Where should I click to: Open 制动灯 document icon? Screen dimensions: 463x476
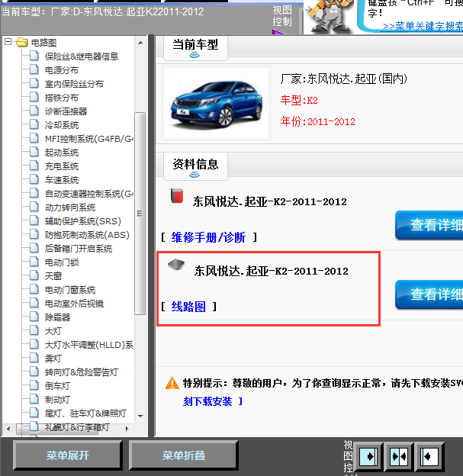coord(34,399)
